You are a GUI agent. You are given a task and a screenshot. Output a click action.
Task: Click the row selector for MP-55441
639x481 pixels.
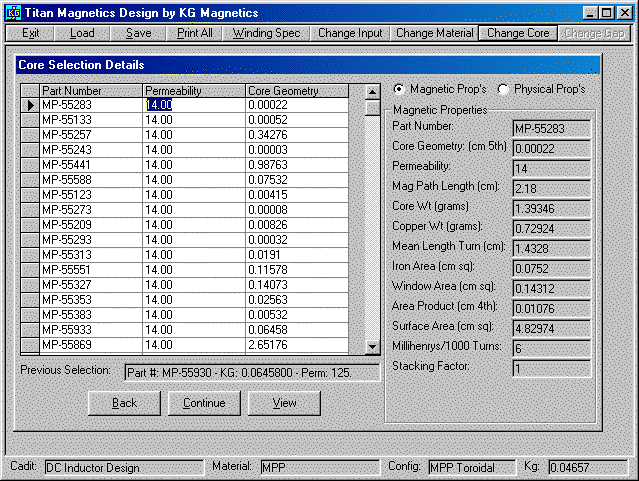(x=30, y=165)
